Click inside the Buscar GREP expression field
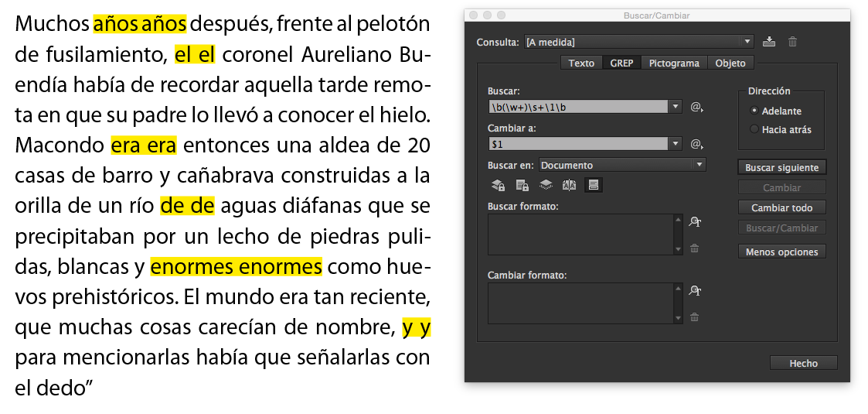This screenshot has height=414, width=868. pyautogui.click(x=578, y=107)
